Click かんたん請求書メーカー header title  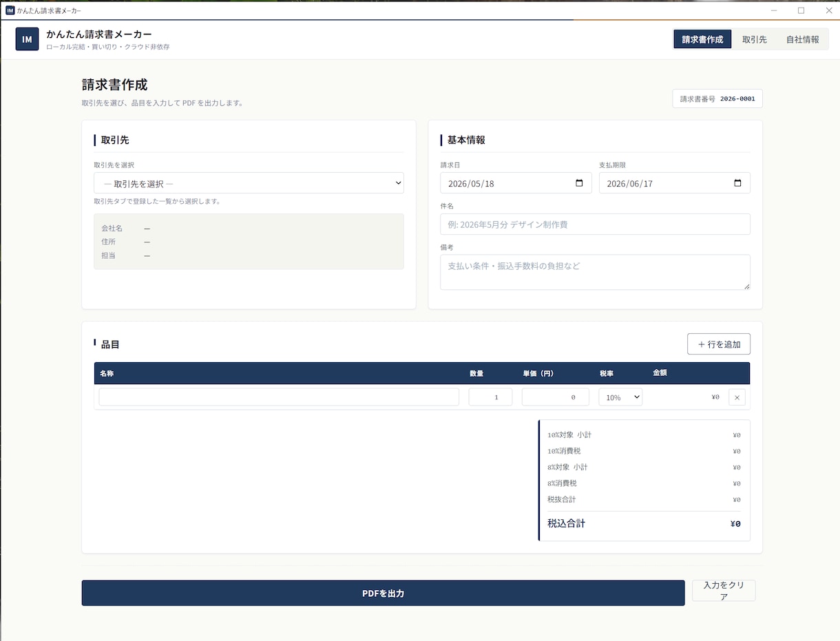(99, 34)
